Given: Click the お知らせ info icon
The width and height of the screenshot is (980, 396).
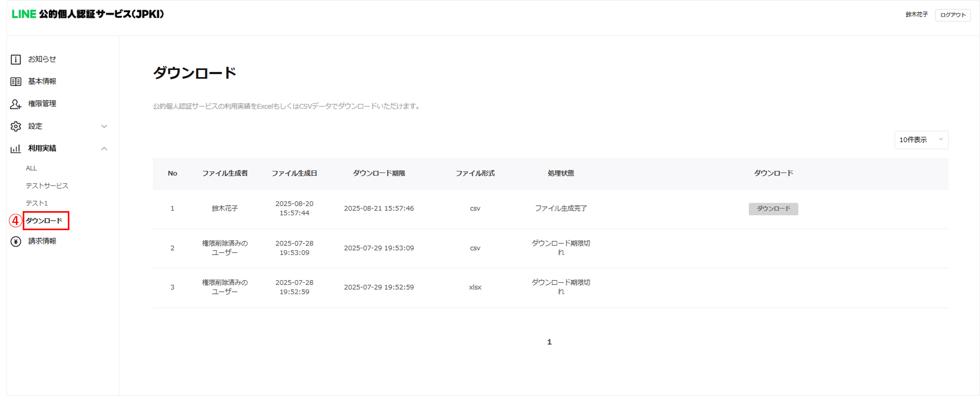Looking at the screenshot, I should point(16,59).
